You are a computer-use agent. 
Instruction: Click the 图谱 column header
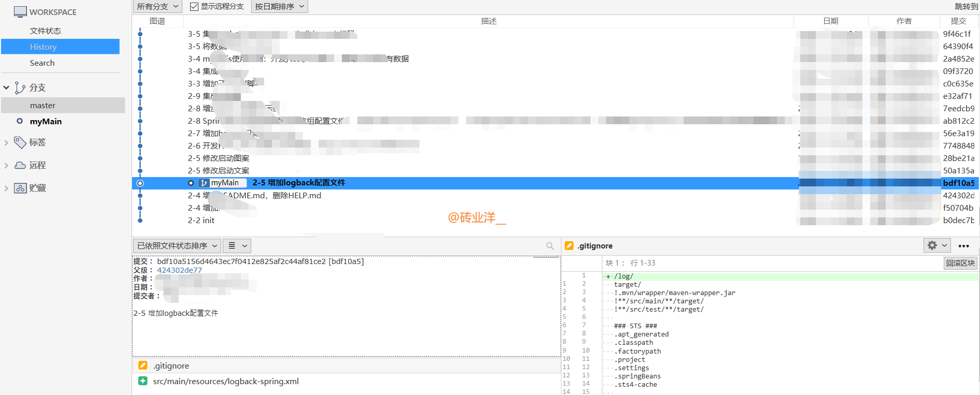click(x=157, y=21)
